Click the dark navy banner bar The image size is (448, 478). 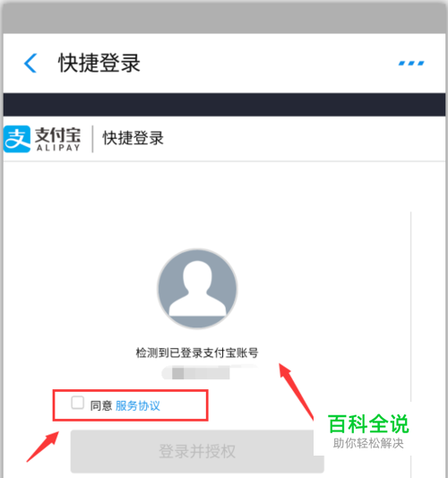pyautogui.click(x=224, y=105)
